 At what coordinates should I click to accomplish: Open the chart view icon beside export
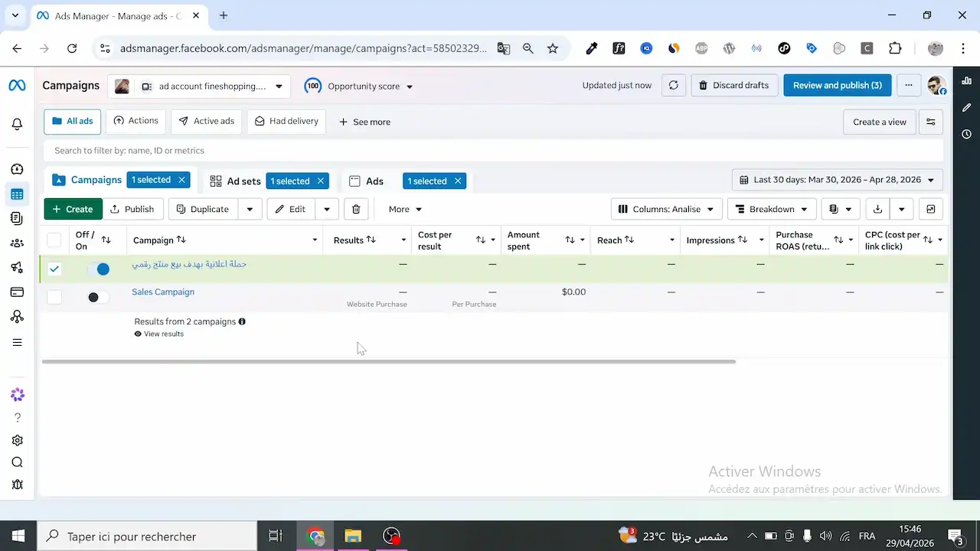coord(931,209)
